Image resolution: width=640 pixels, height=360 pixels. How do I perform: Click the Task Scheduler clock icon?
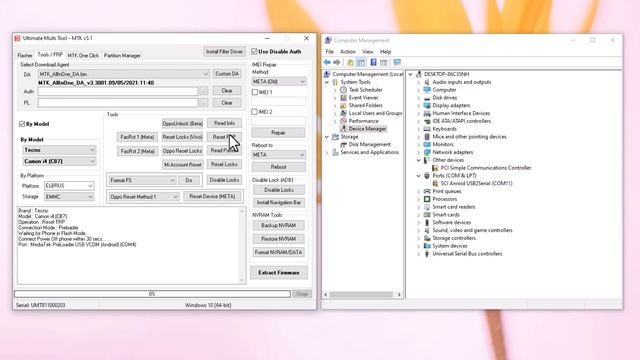coord(343,90)
